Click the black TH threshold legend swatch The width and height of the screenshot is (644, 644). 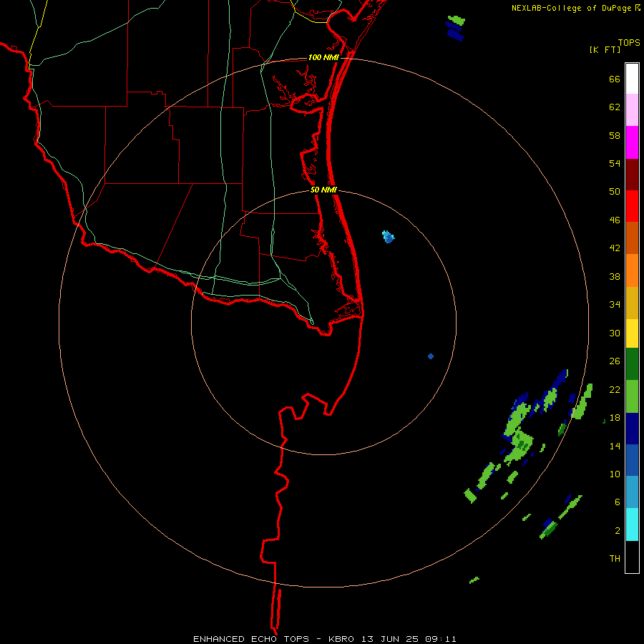tap(632, 557)
